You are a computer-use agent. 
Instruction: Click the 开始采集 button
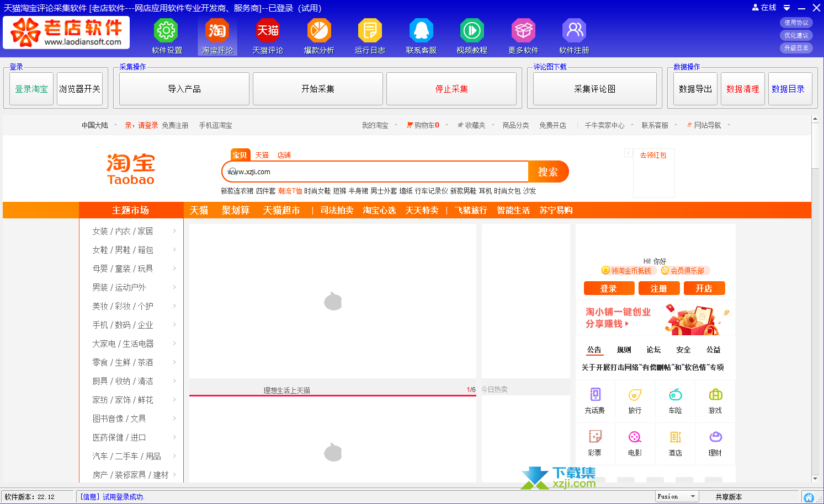point(318,89)
